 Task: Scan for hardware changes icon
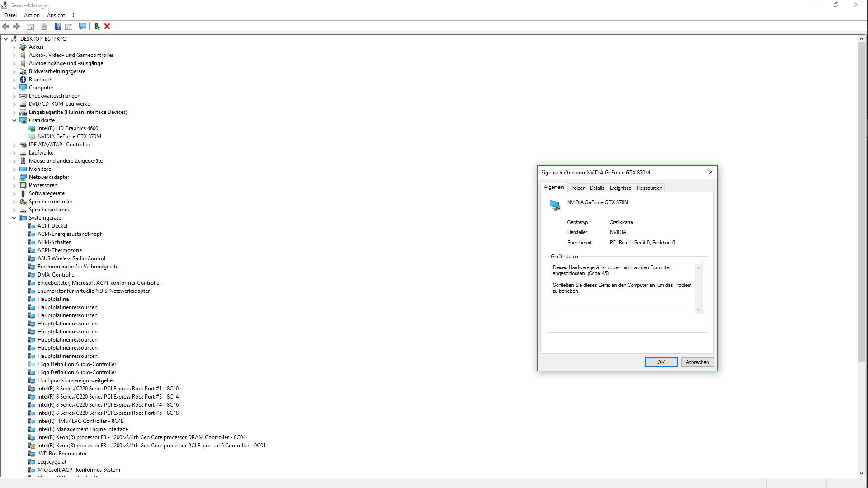coord(83,26)
